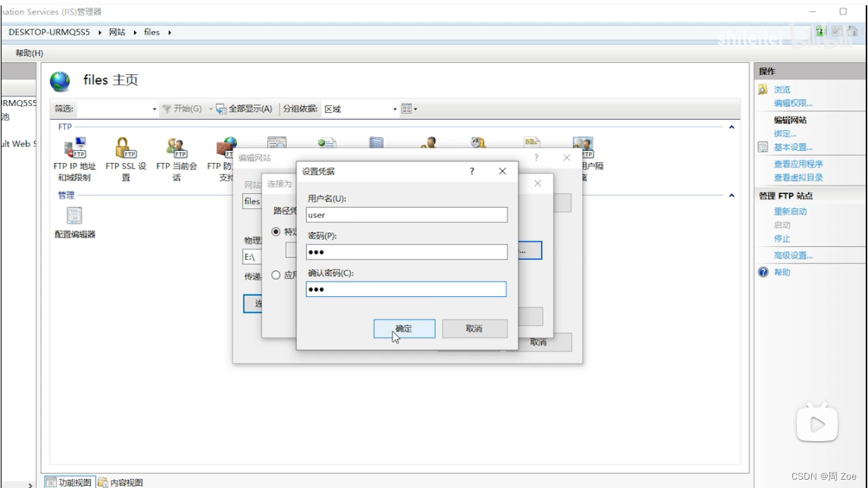
Task: Click Restart FTP site link
Action: click(790, 211)
